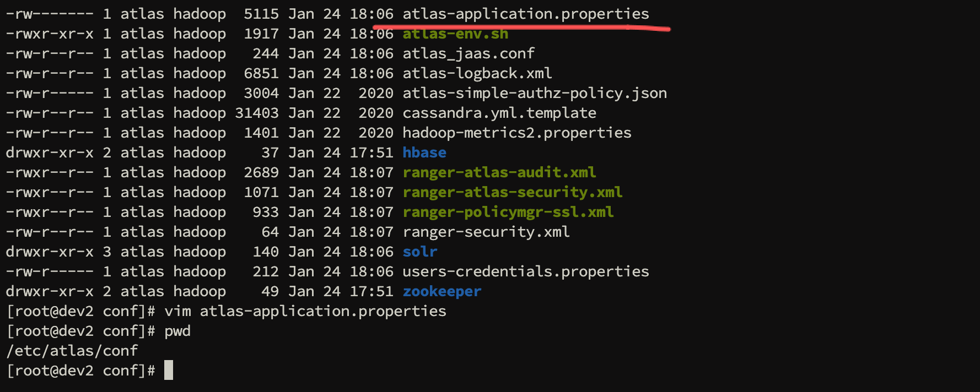Click the ranger-security.xml file entry
Image resolution: width=980 pixels, height=392 pixels.
click(486, 232)
